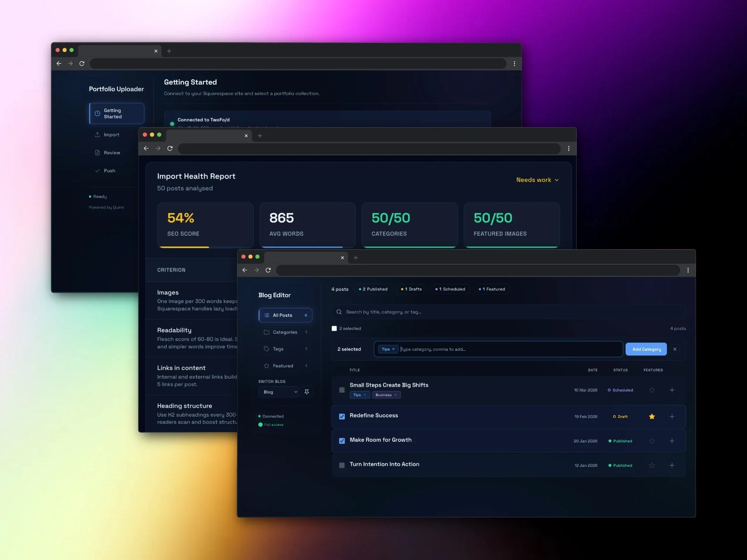
Task: Filter by the 1 Scheduled chip
Action: pyautogui.click(x=450, y=289)
